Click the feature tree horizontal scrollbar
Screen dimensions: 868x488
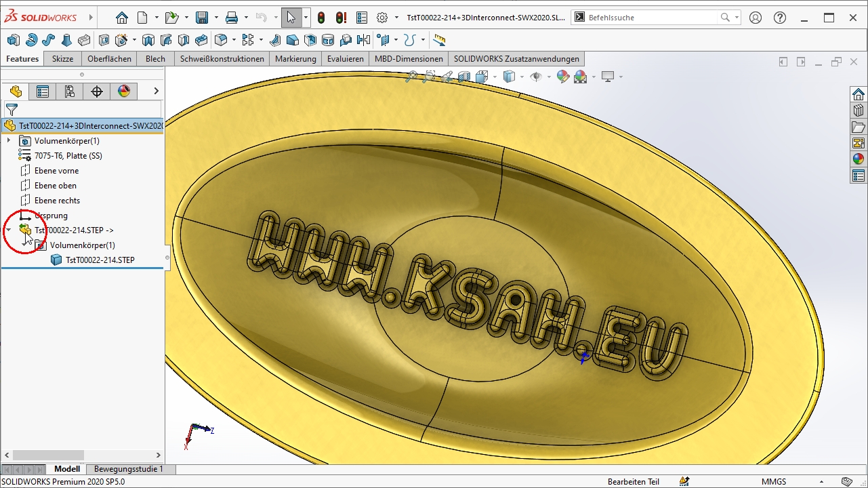click(x=47, y=455)
